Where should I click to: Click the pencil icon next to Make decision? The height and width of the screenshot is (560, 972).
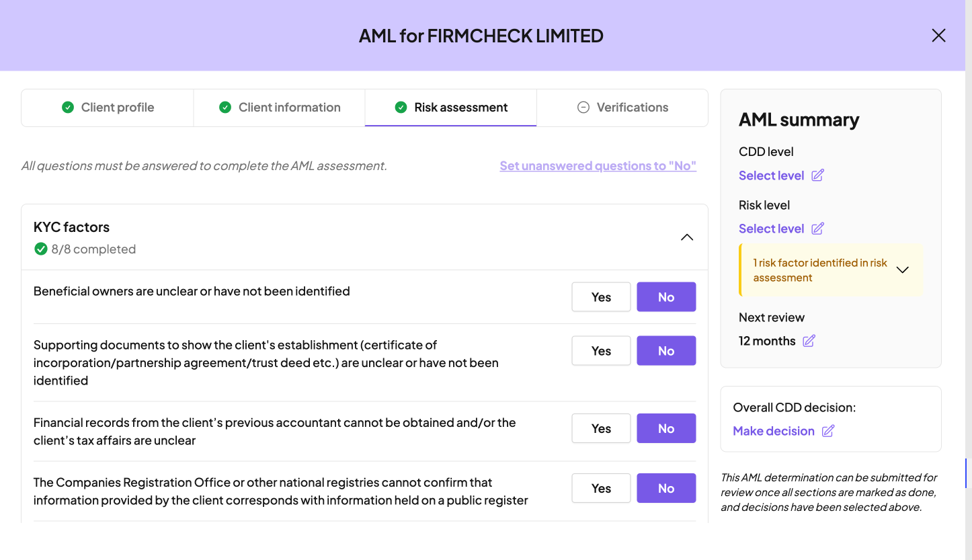(x=828, y=431)
